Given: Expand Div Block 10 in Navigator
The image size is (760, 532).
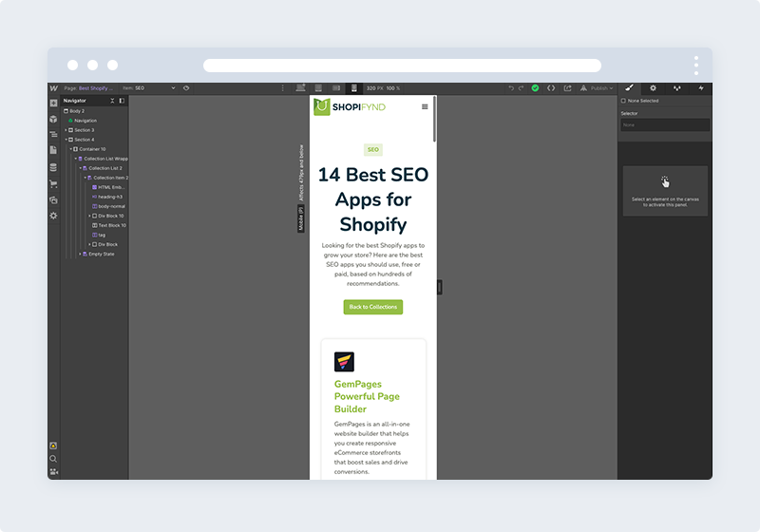Looking at the screenshot, I should coord(89,216).
